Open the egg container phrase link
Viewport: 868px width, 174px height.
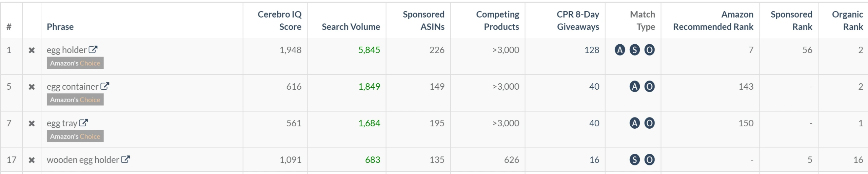(72, 87)
